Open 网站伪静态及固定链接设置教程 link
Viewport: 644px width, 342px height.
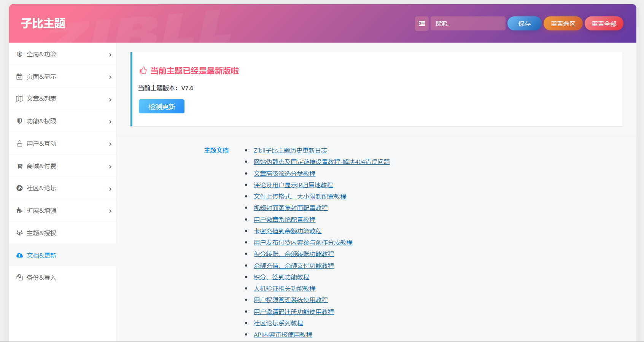[321, 162]
